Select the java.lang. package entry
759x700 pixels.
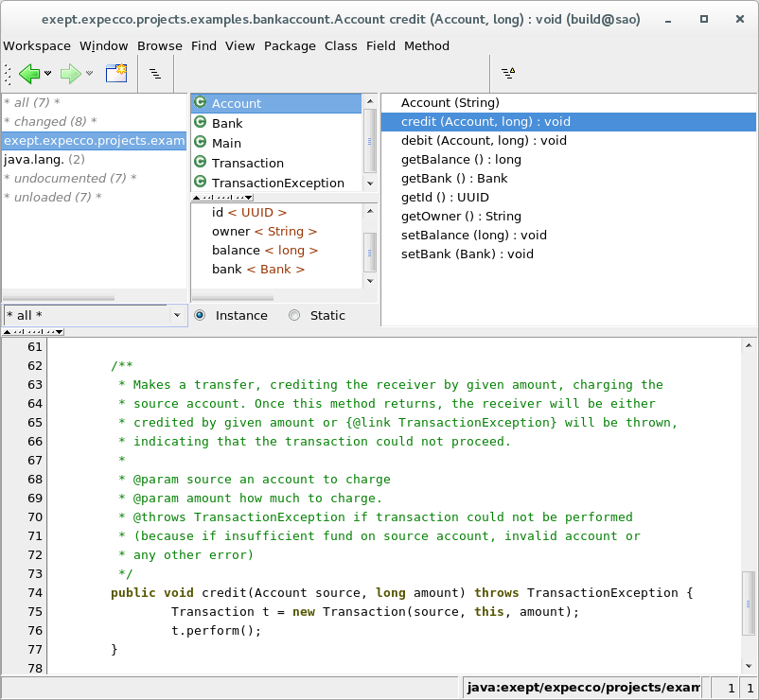tap(44, 159)
